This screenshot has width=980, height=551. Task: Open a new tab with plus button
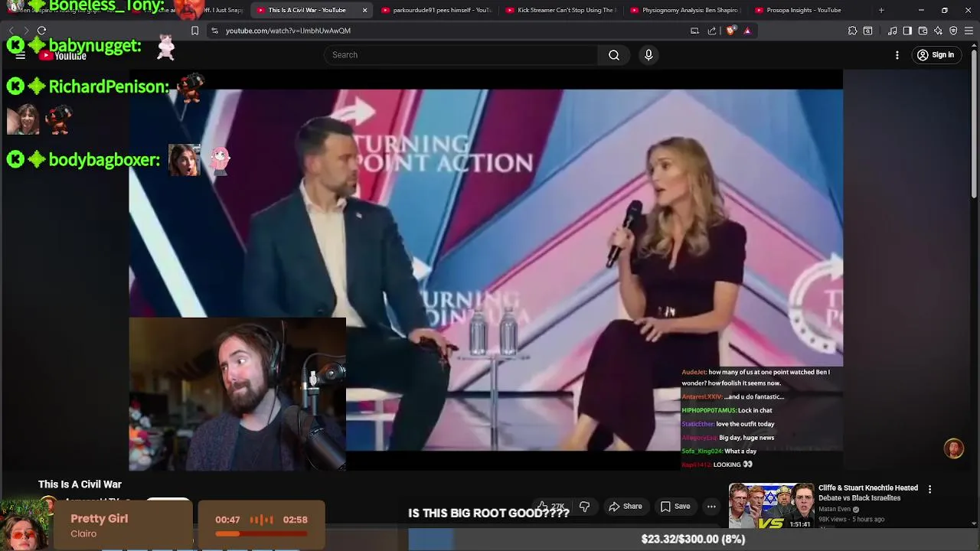click(881, 10)
